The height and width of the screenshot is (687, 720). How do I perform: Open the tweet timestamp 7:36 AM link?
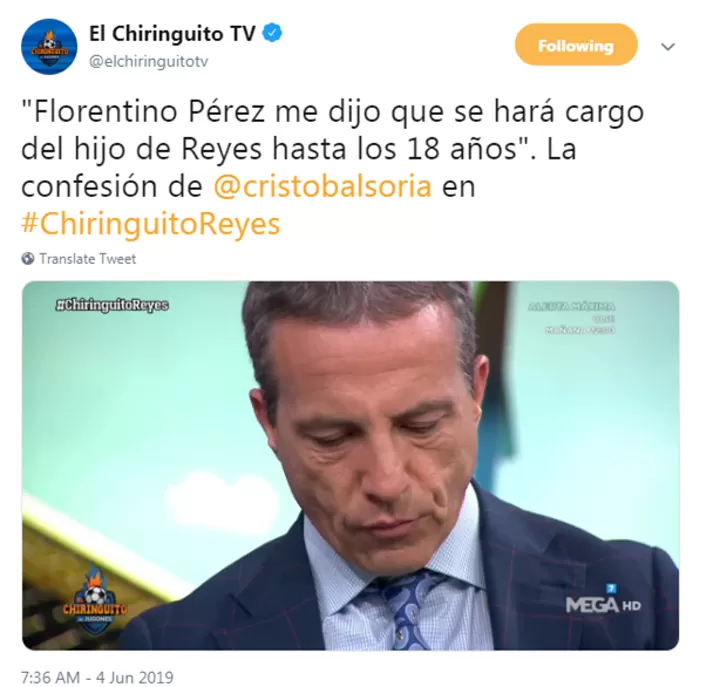coord(50,677)
